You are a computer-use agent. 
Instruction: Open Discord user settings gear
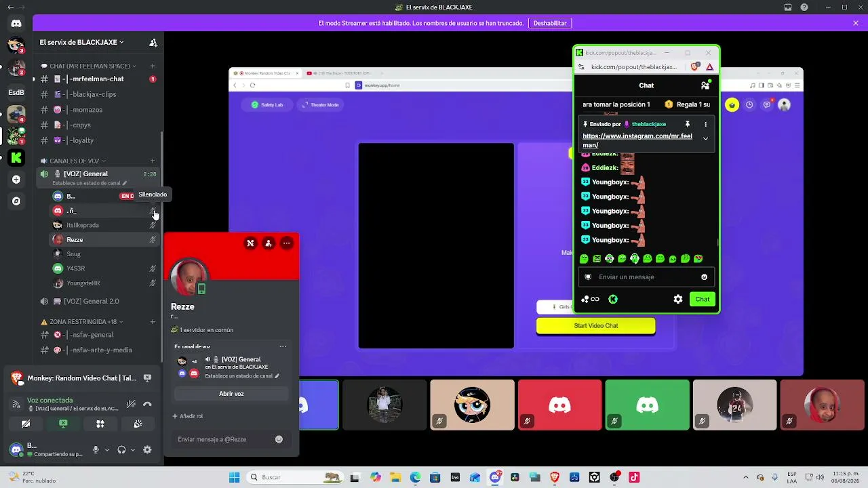tap(147, 449)
